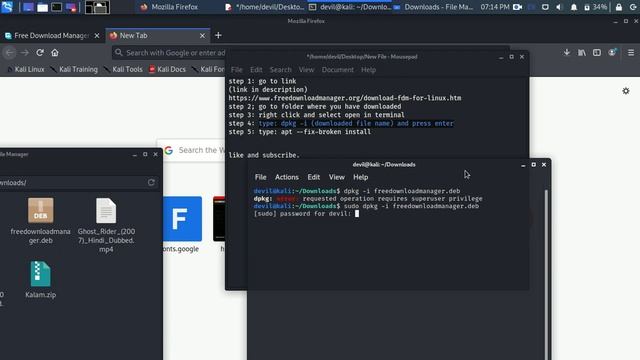Open the Kali Training bookmark

[x=74, y=69]
